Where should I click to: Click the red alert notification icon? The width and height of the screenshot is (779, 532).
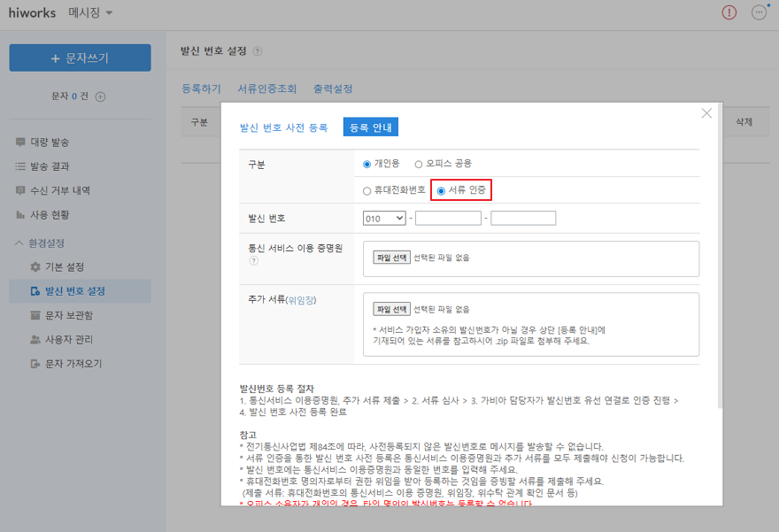(729, 12)
